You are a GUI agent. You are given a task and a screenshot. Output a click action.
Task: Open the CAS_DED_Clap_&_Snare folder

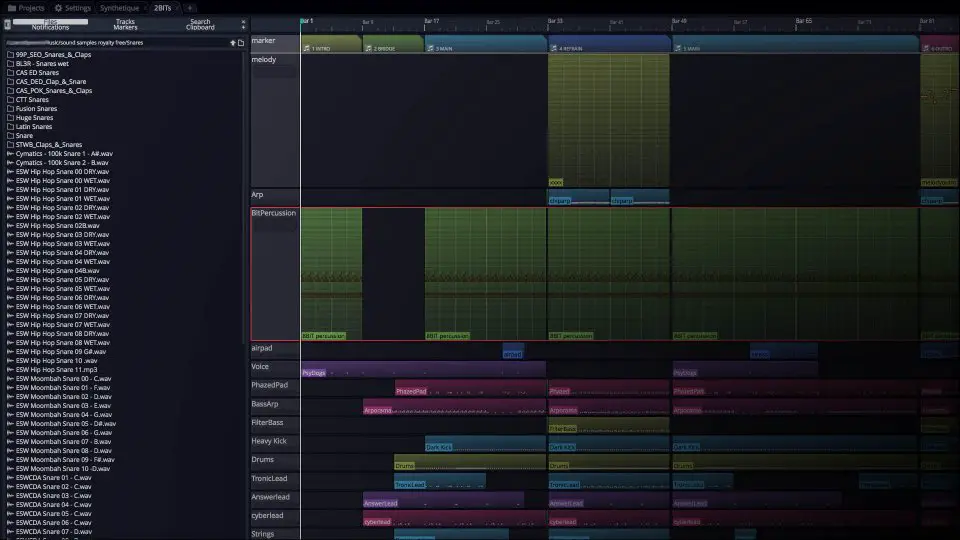(51, 81)
